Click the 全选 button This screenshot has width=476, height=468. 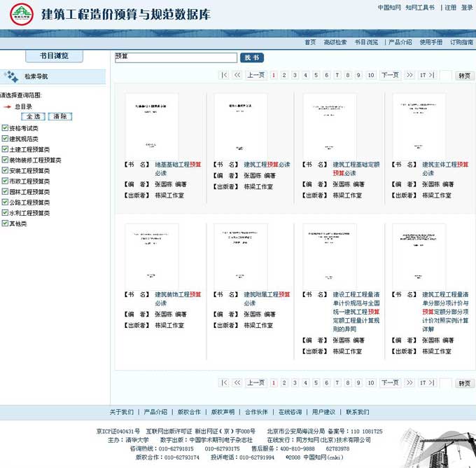[33, 116]
